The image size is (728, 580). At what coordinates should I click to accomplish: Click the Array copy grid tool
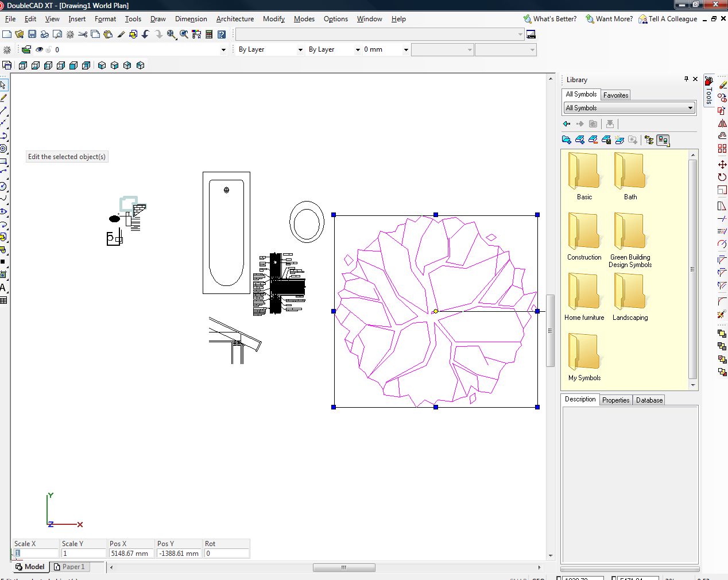(x=722, y=148)
